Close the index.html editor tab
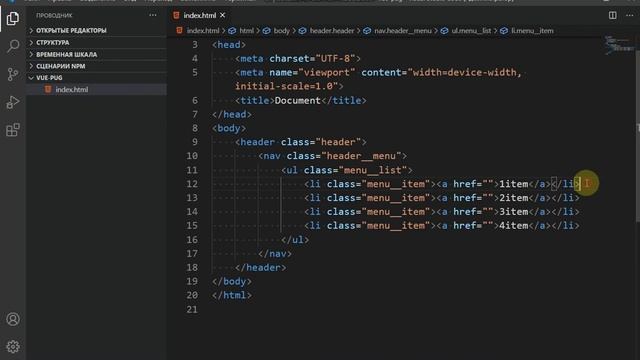This screenshot has height=360, width=640. tap(222, 15)
